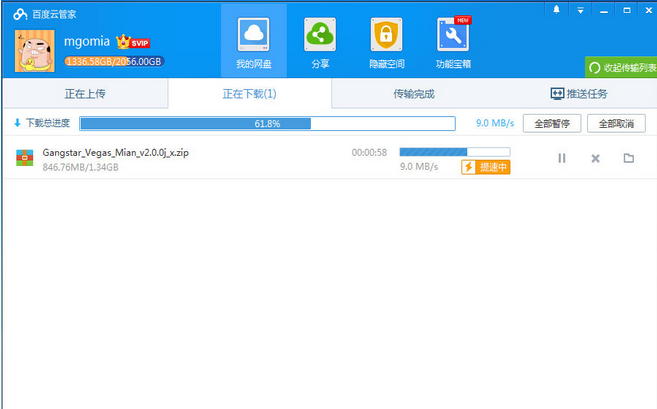Select file name Gangstar_Vegas_Mian_v2.0.0j_x.zip
The height and width of the screenshot is (409, 657).
tap(116, 153)
